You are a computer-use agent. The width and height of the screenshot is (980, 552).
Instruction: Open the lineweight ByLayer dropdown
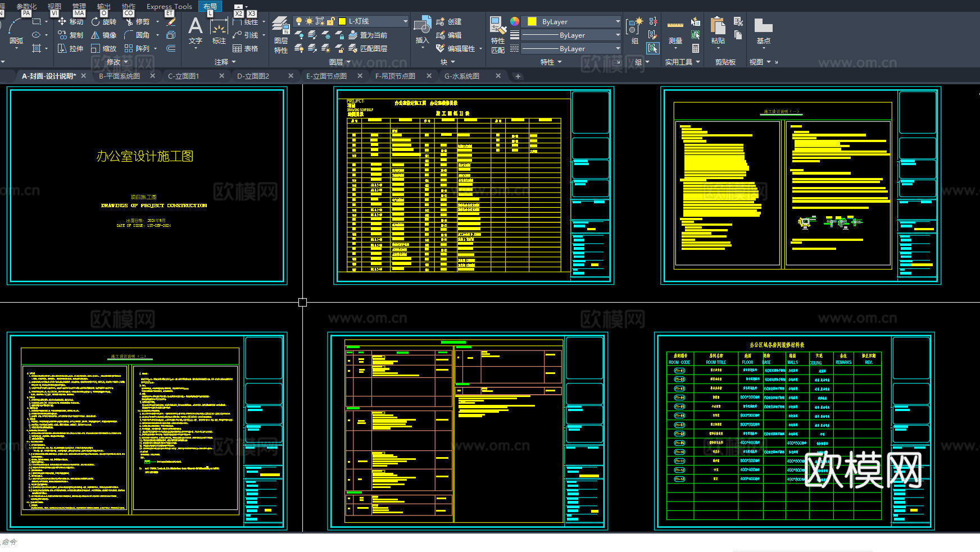coord(571,35)
